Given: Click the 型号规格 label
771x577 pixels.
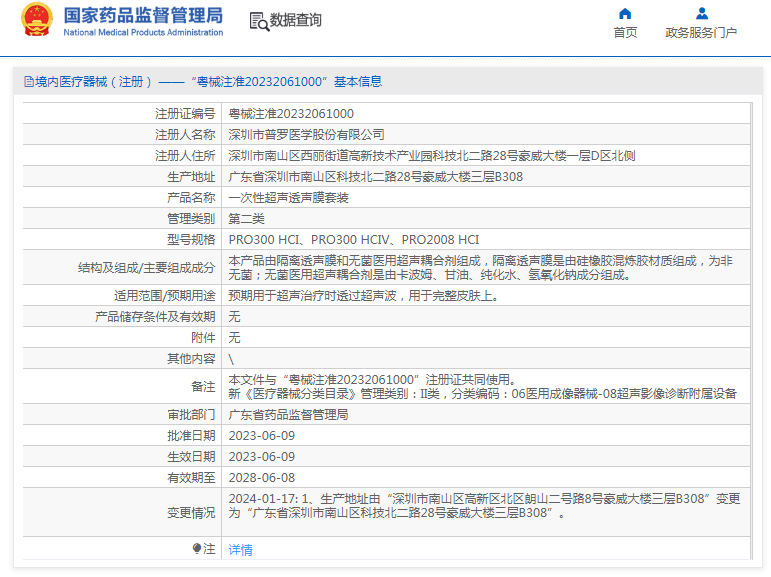Looking at the screenshot, I should click(191, 240).
